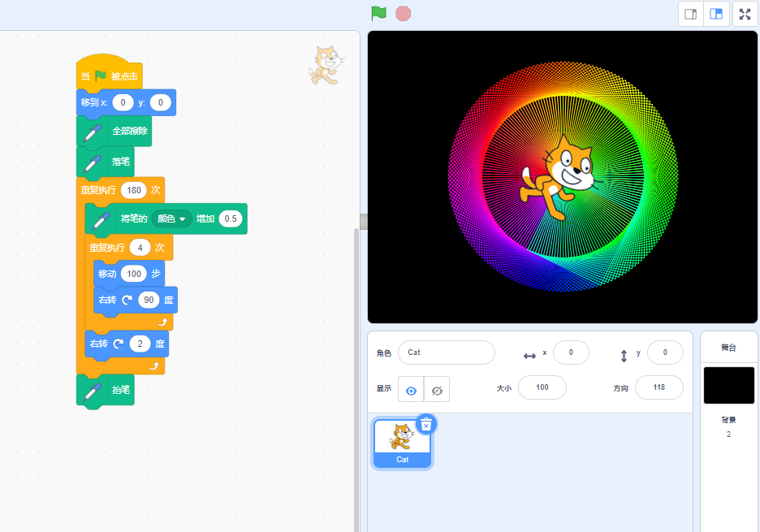Click the move 100 steps block
The image size is (760, 532).
pos(129,274)
